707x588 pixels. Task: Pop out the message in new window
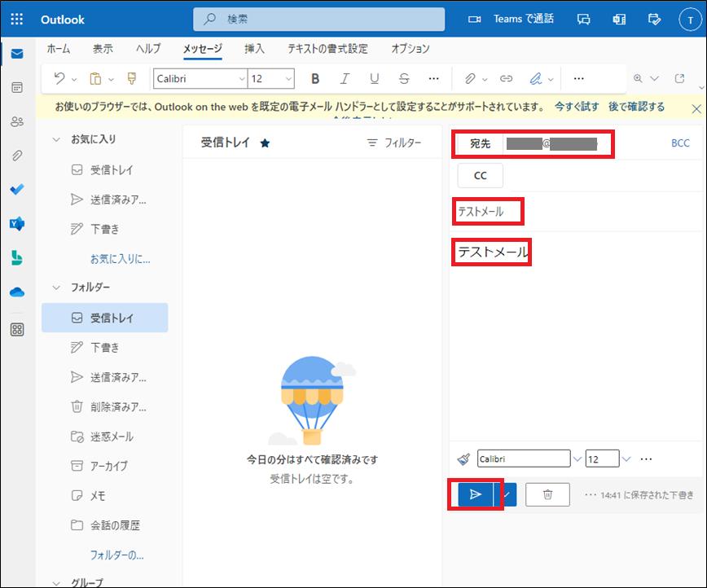679,78
